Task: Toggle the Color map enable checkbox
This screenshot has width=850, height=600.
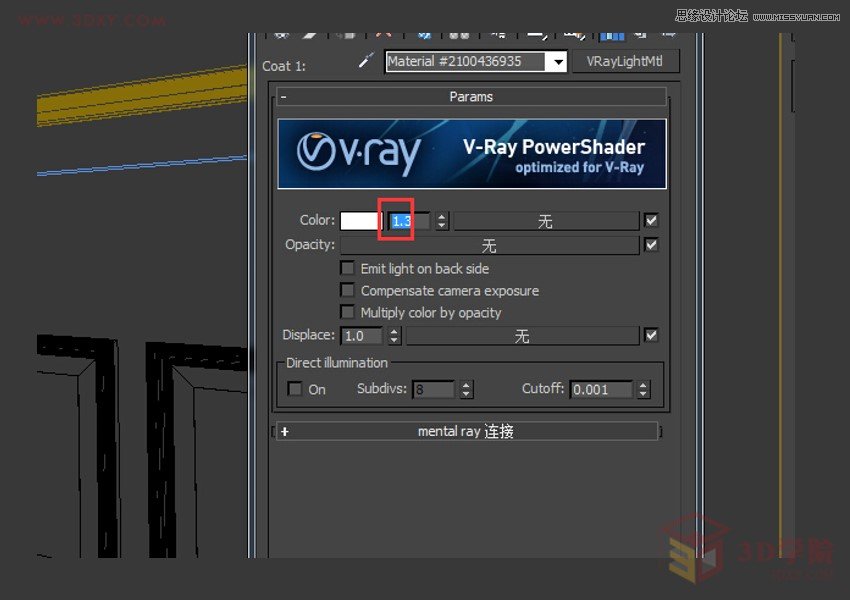Action: pos(651,220)
